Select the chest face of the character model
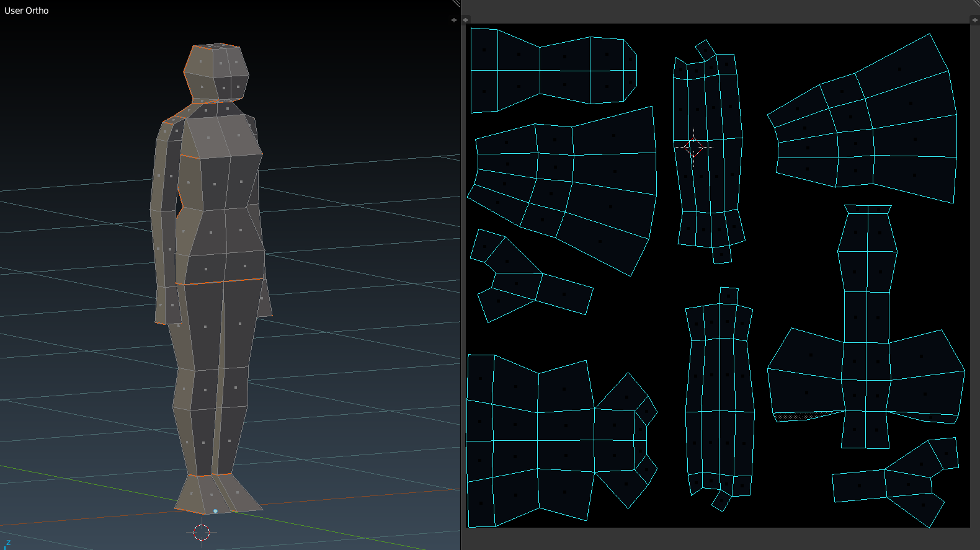 coord(222,136)
